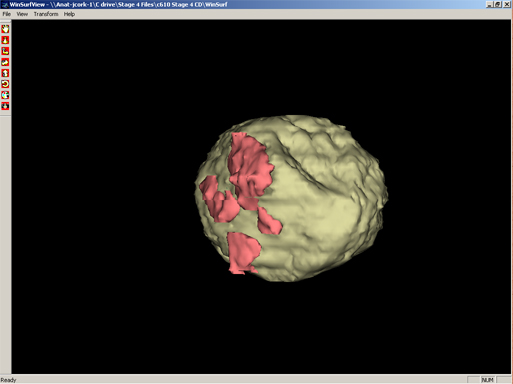Click the second toolbar icon with upward cone arrow

[5, 40]
